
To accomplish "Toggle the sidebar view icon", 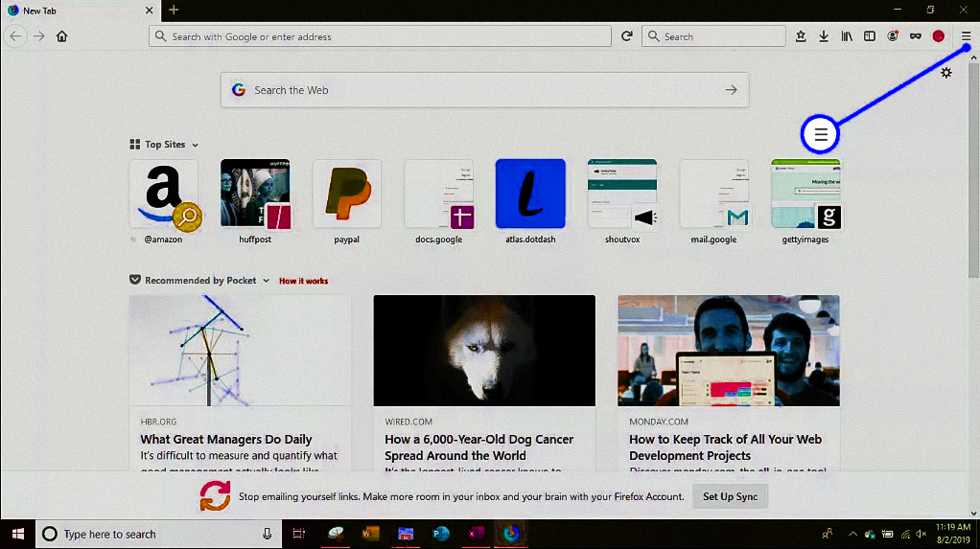I will point(870,36).
